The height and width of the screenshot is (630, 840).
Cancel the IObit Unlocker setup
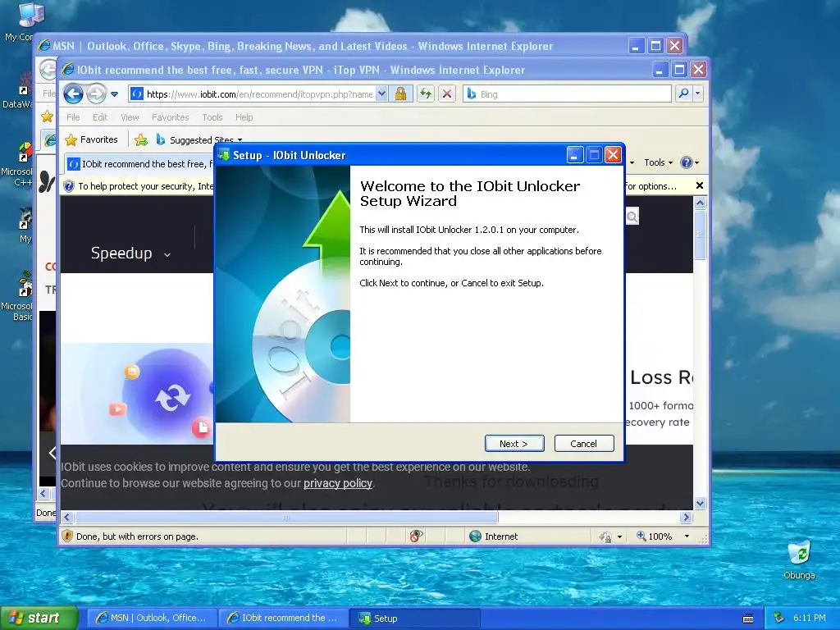click(584, 444)
